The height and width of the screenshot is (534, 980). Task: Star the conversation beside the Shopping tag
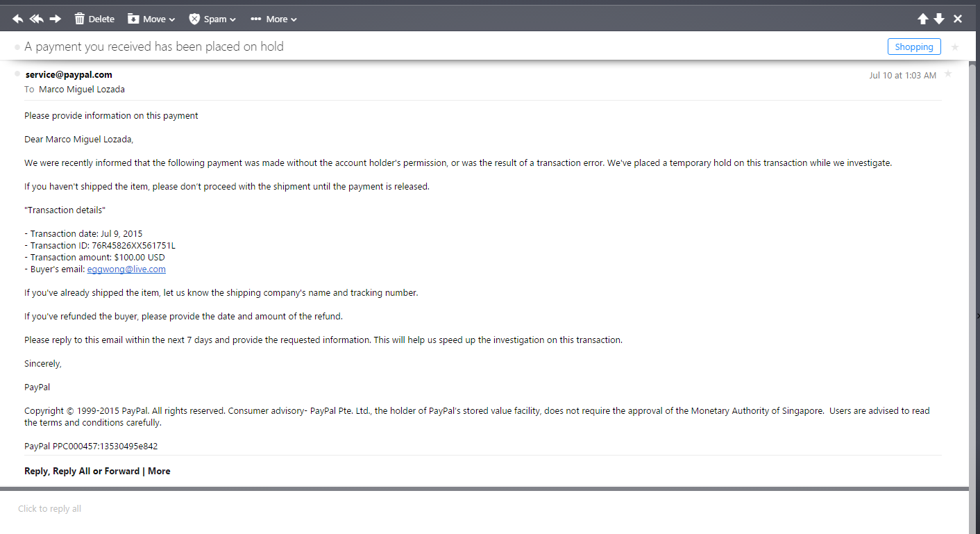[x=955, y=47]
